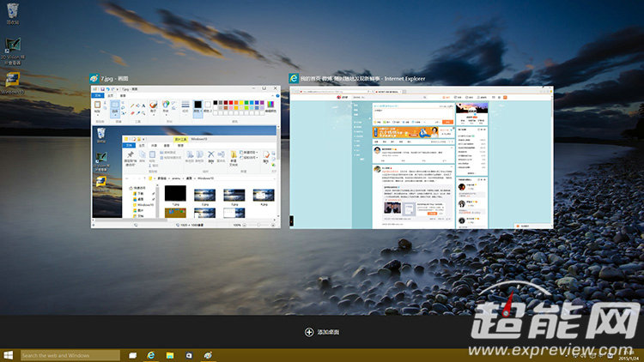Open the blue 文件 File tab in Paint
Image resolution: width=644 pixels, height=362 pixels.
97,94
